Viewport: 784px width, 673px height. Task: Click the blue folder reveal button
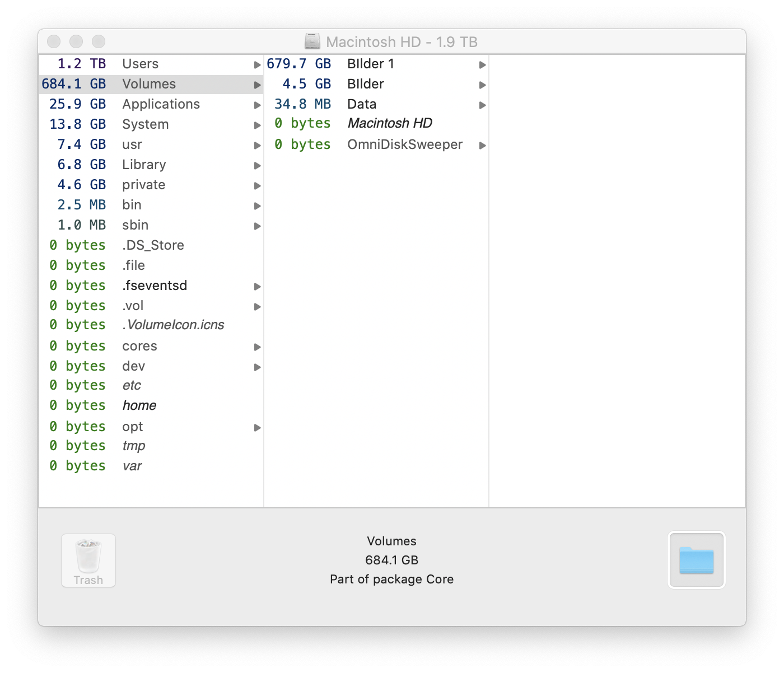[697, 560]
